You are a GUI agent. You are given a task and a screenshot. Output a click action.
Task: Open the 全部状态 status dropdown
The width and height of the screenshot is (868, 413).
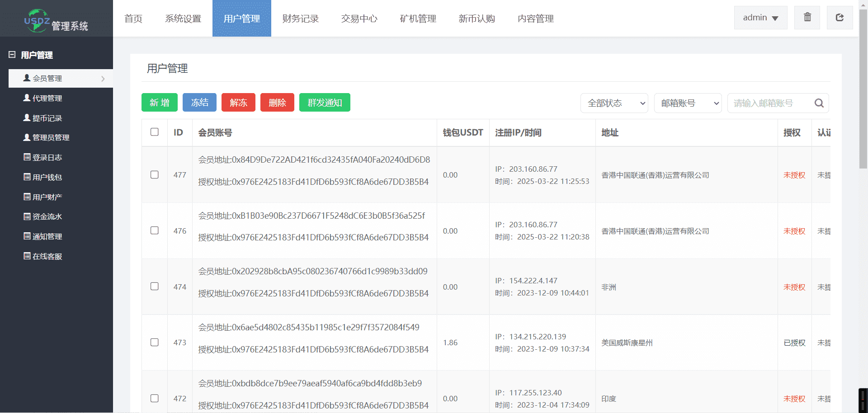[x=614, y=103]
